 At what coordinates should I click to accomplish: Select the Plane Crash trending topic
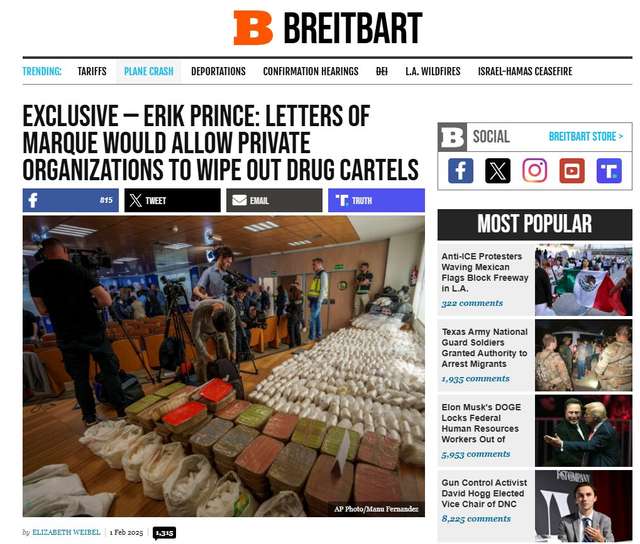[x=149, y=71]
